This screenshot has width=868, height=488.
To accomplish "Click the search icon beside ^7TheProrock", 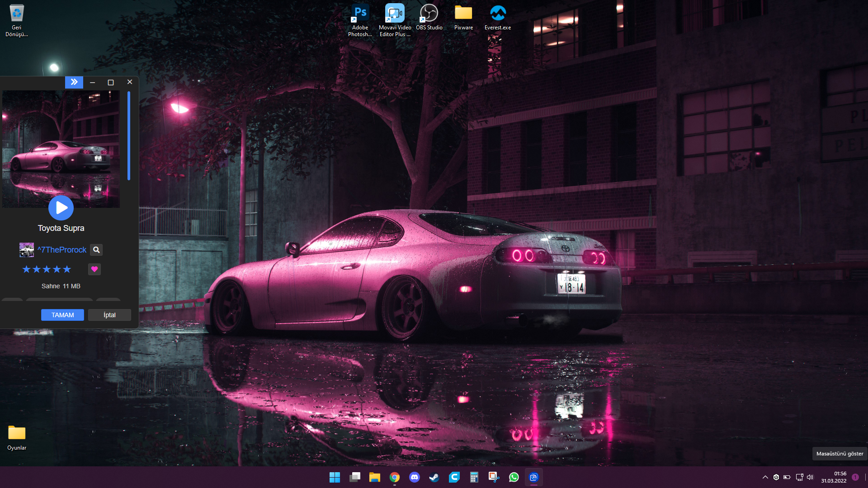I will 96,250.
